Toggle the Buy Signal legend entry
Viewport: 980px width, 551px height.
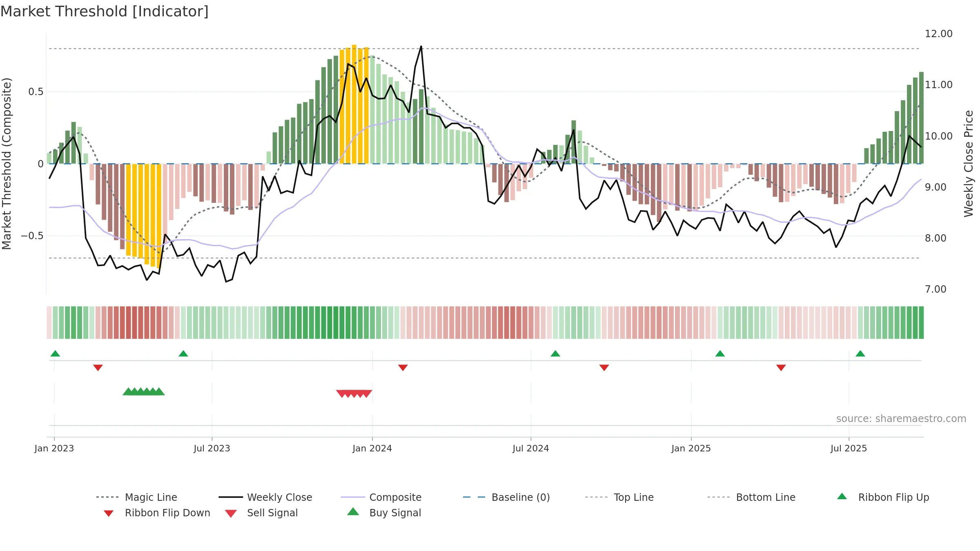[384, 513]
